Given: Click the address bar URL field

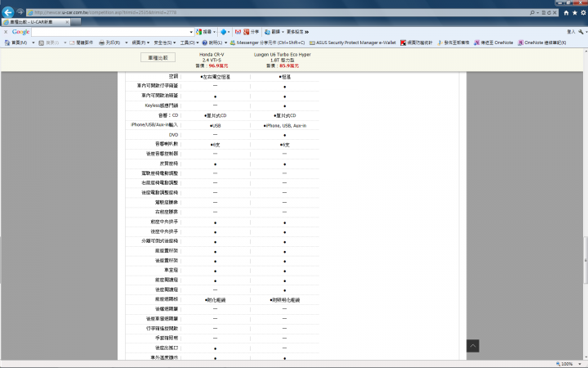Looking at the screenshot, I should [x=278, y=12].
